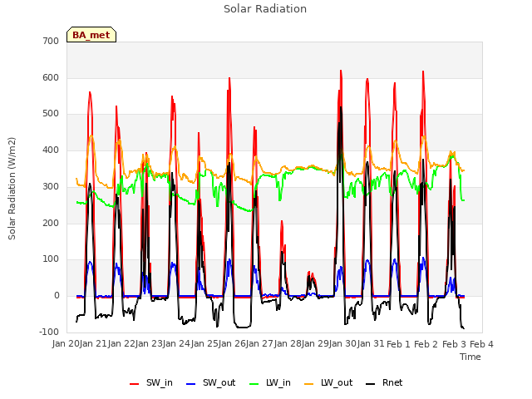
Task: Click the Jan 20 x-axis date label
Action: pyautogui.click(x=66, y=344)
